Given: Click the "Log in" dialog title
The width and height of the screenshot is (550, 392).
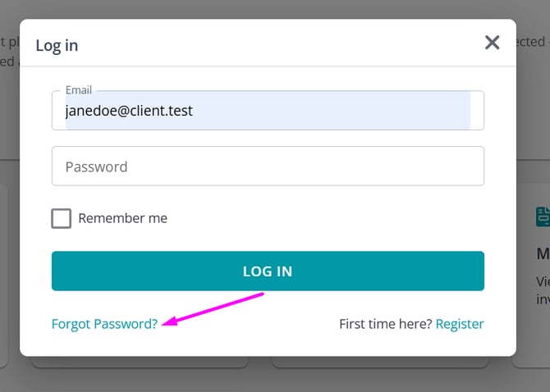Looking at the screenshot, I should pos(57,45).
